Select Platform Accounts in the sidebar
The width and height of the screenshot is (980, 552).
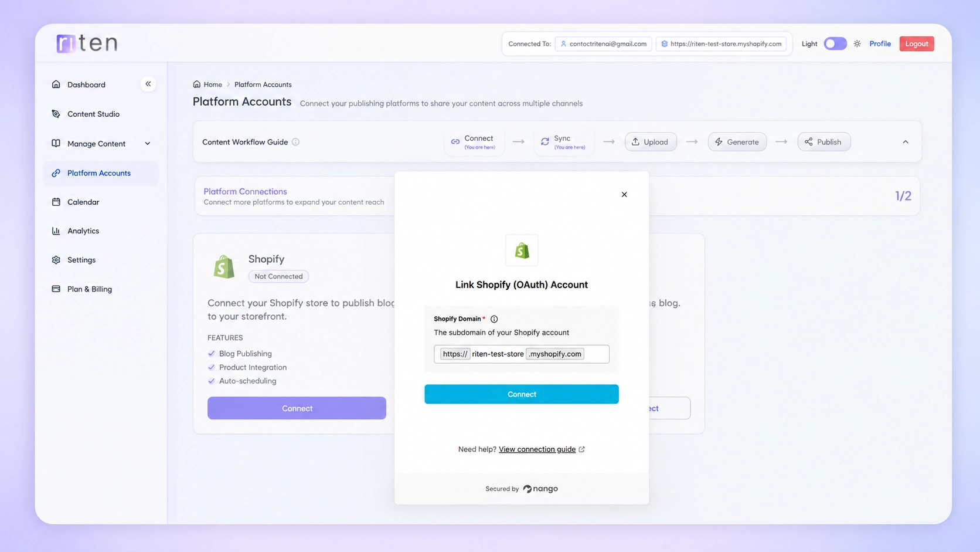click(101, 173)
